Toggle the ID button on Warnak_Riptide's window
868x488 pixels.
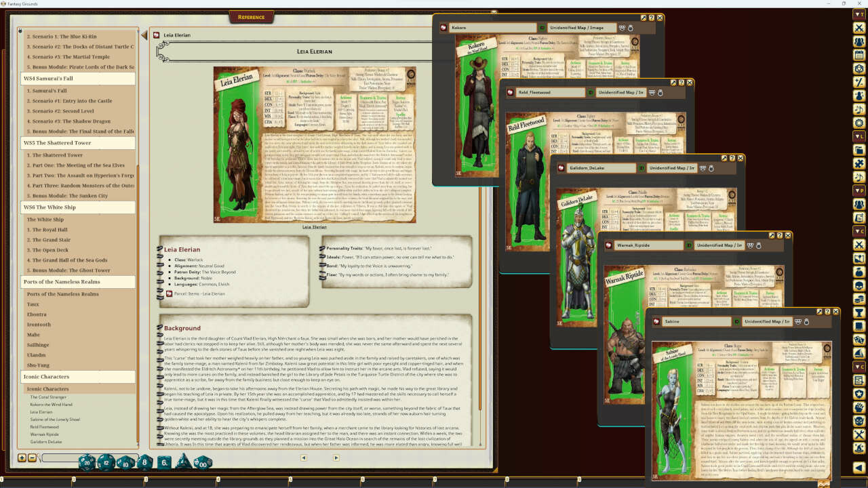pyautogui.click(x=688, y=245)
